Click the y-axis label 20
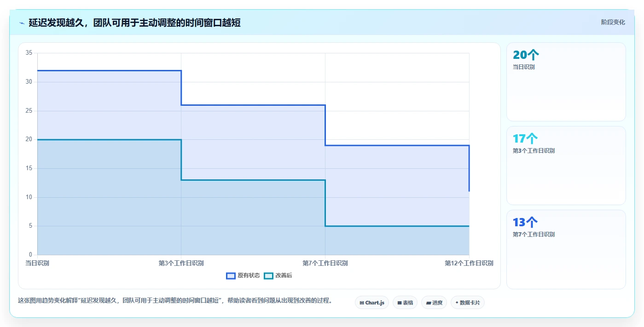The image size is (644, 327). coord(29,139)
